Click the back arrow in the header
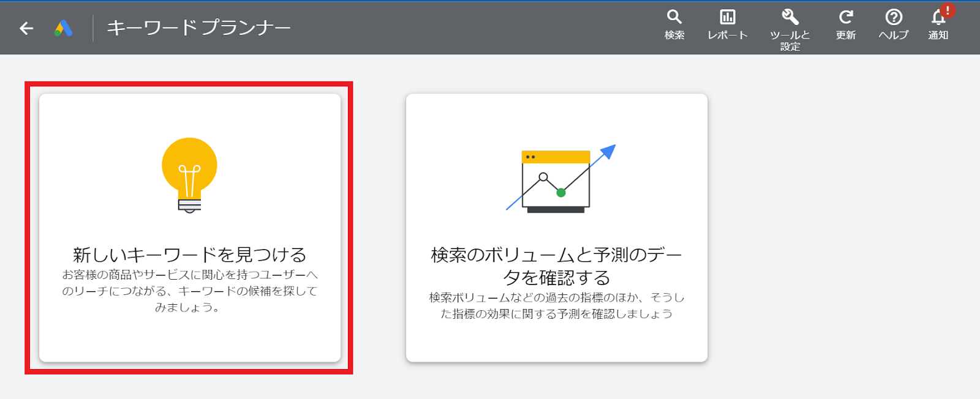The width and height of the screenshot is (980, 399). point(26,28)
